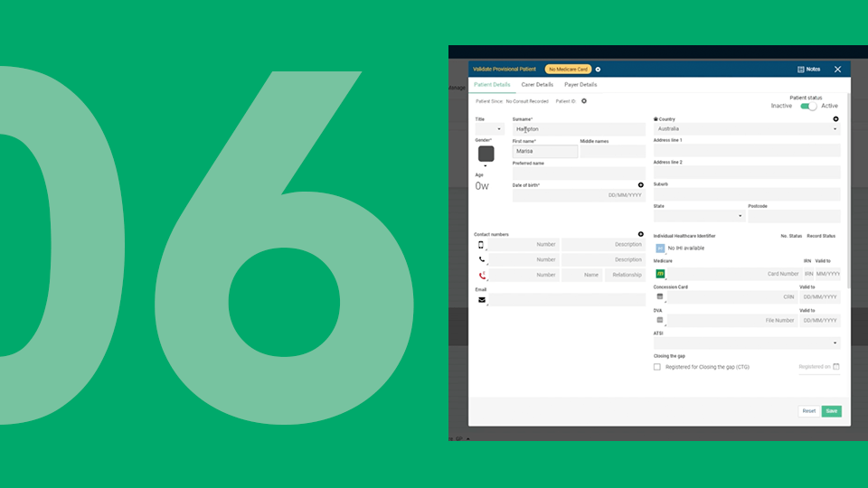Switch to the Carer Details tab
Screen dimensions: 868x488
point(537,85)
